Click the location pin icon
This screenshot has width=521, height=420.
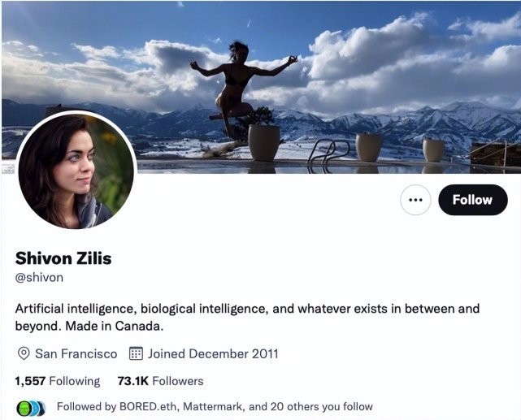24,354
